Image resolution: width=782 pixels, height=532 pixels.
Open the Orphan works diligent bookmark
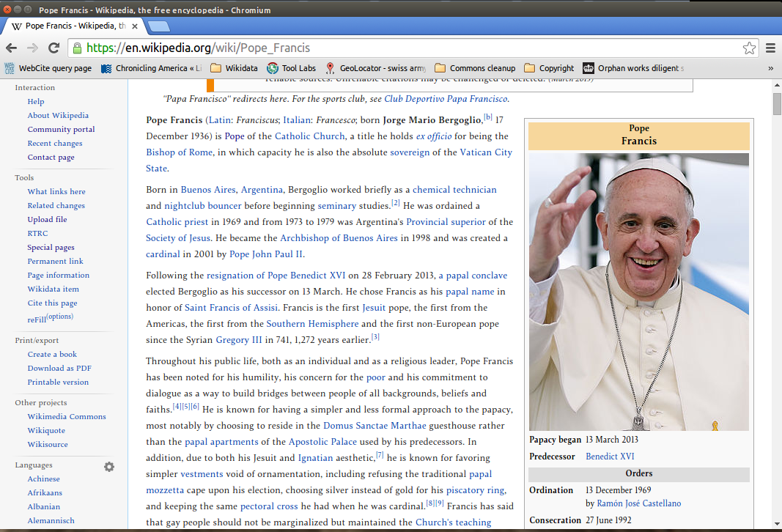tap(633, 68)
